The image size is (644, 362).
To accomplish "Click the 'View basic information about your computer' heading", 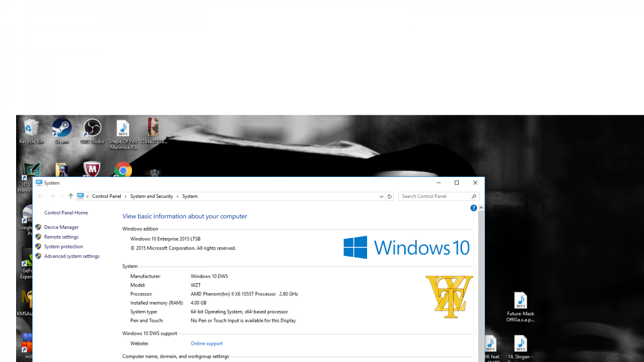I will click(x=185, y=217).
